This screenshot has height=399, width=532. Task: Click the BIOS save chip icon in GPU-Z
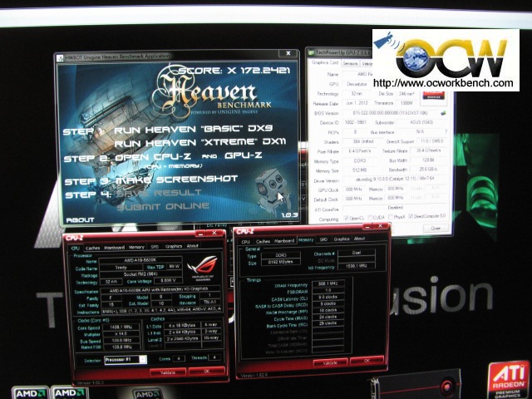pyautogui.click(x=443, y=113)
